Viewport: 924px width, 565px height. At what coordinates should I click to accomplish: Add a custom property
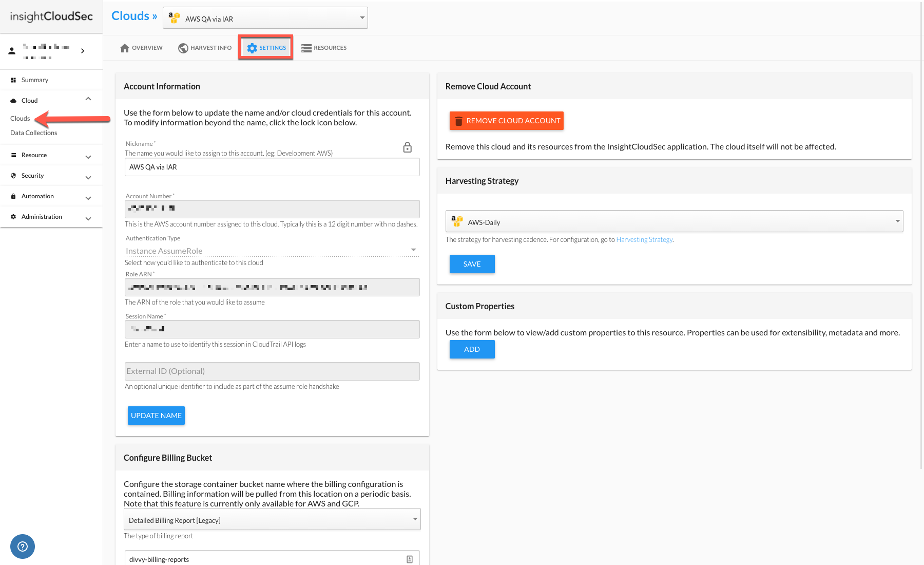pos(472,349)
